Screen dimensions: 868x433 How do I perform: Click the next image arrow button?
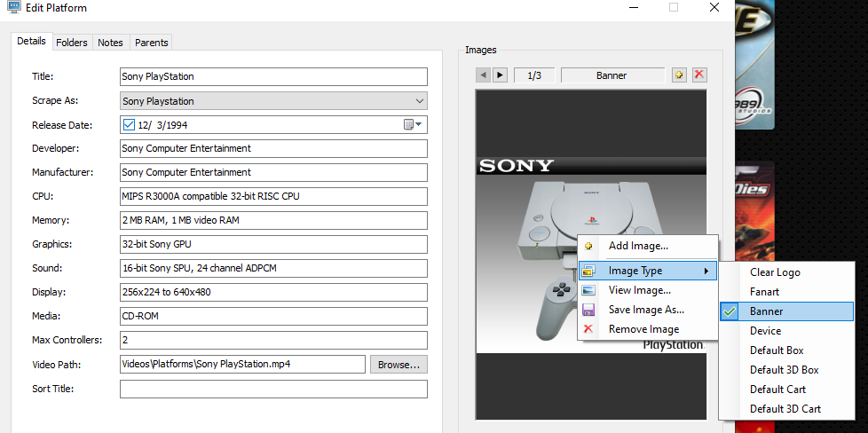[500, 75]
